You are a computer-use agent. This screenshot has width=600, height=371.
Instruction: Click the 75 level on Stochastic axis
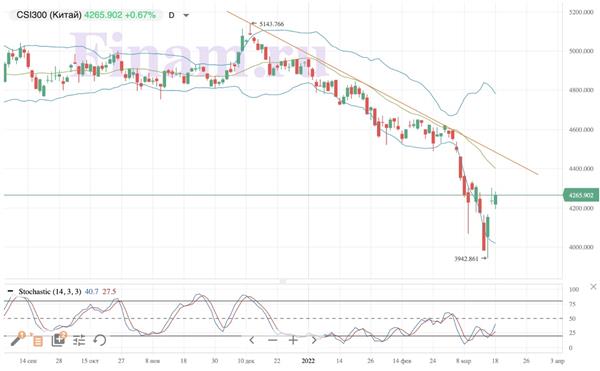(x=572, y=304)
